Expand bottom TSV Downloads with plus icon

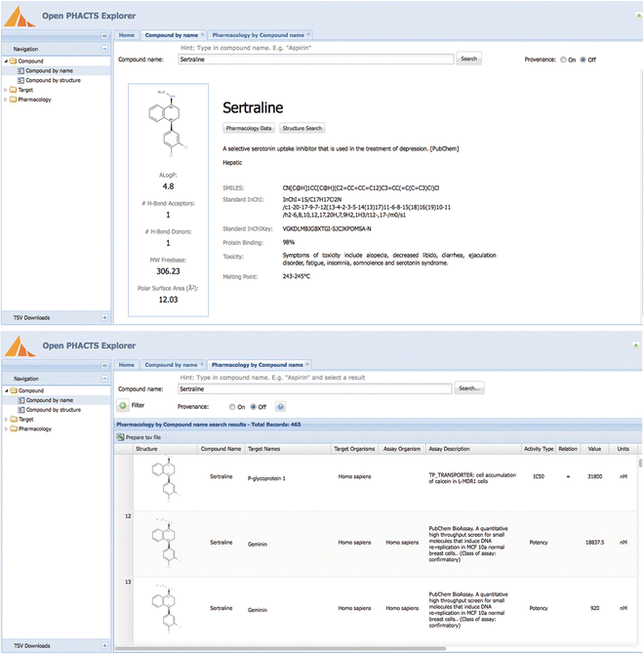point(104,645)
